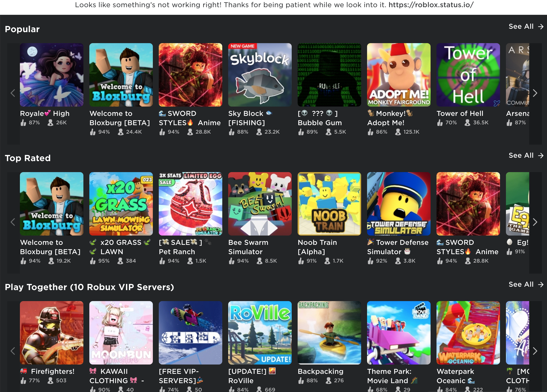
Task: Open Noob Train game thumbnail
Action: coord(329,204)
